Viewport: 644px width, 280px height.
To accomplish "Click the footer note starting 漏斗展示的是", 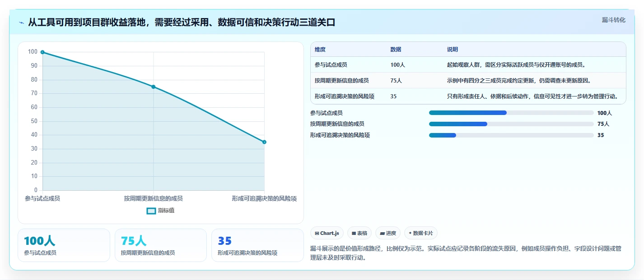I will point(466,253).
